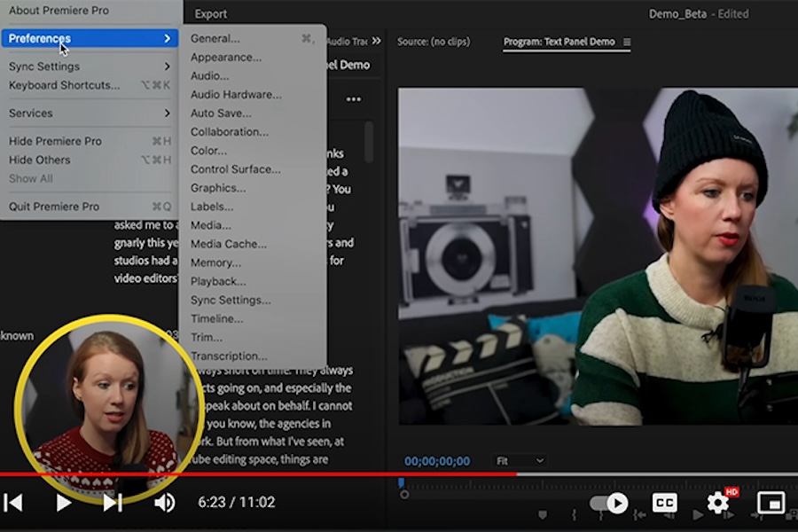Toggle closed captions with the CC button
The image size is (798, 532).
coord(665,503)
